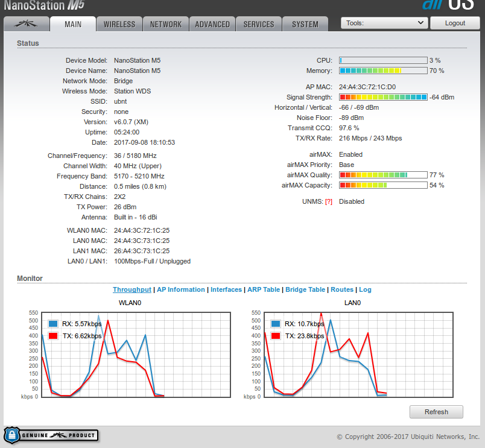The height and width of the screenshot is (448, 485).
Task: Click the airOS logo in header
Action: tap(448, 5)
